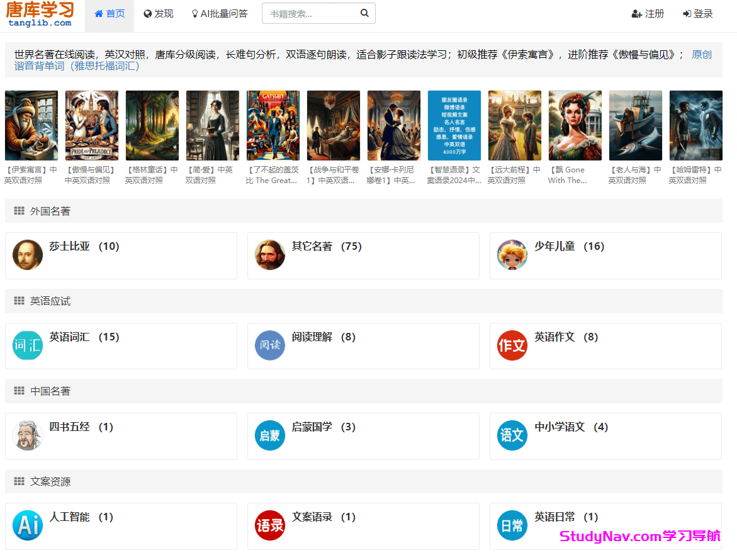
Task: Click the 词汇 teal circle icon
Action: (28, 345)
